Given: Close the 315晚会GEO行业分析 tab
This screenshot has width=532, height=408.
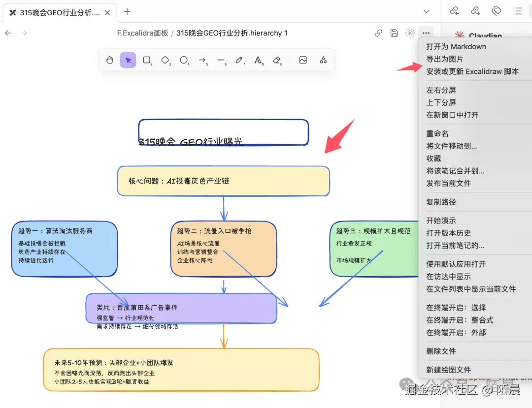Looking at the screenshot, I should click(x=107, y=13).
